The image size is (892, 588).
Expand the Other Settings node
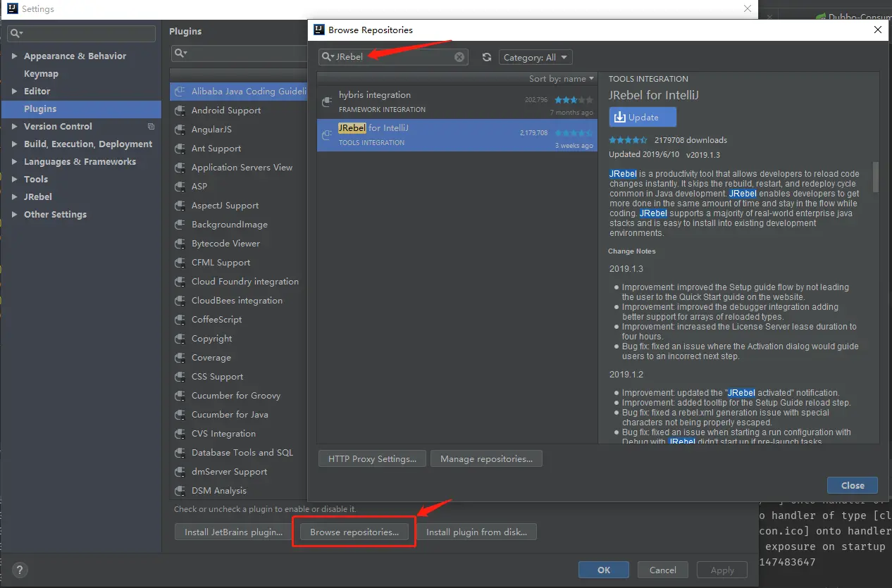tap(15, 215)
